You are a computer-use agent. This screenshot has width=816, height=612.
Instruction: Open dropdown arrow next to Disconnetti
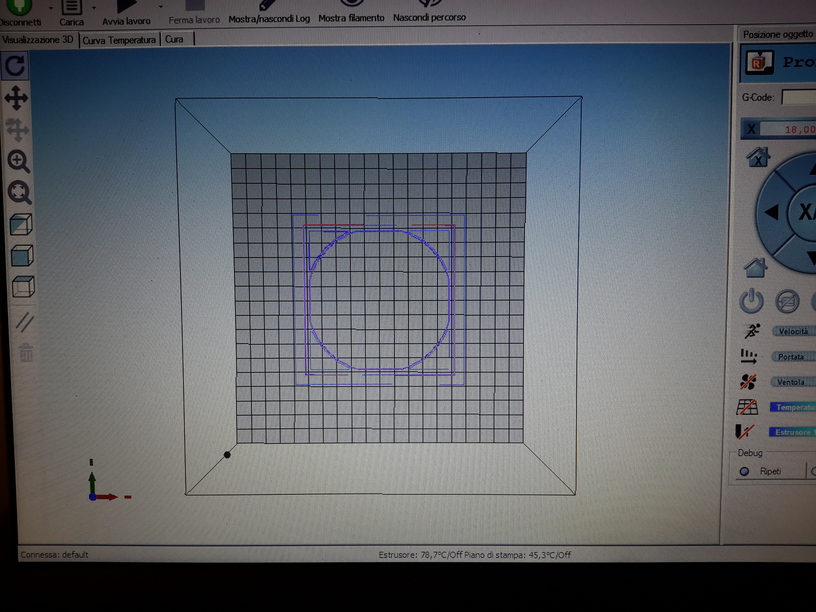[51, 5]
